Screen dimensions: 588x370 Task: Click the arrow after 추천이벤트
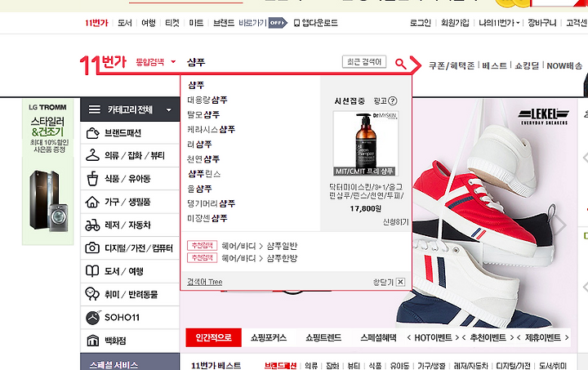click(x=511, y=338)
